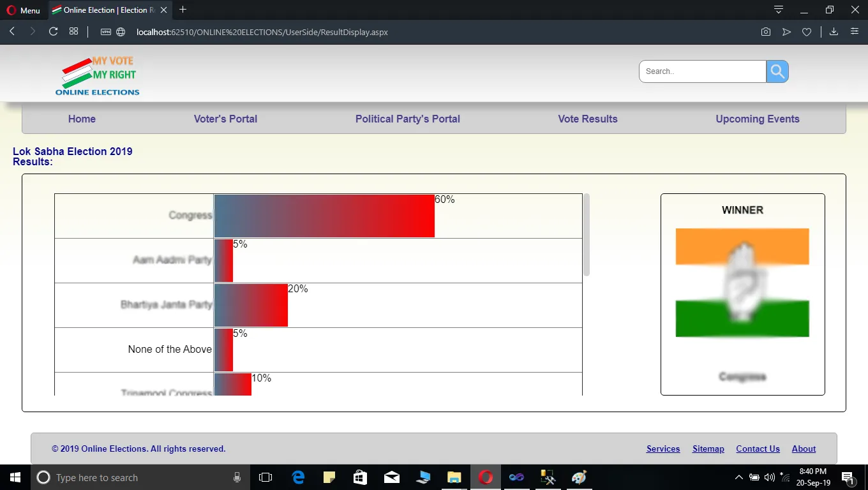Click the None of the Above label
The image size is (868, 490).
[170, 350]
